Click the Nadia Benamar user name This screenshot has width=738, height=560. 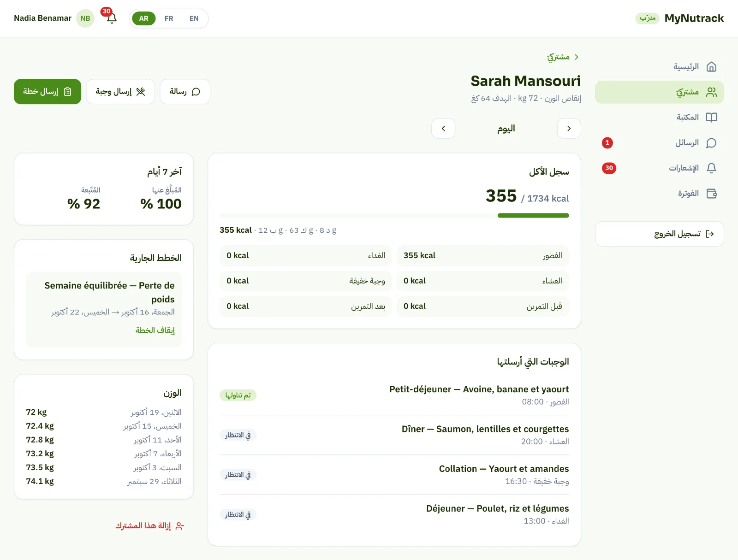coord(42,18)
